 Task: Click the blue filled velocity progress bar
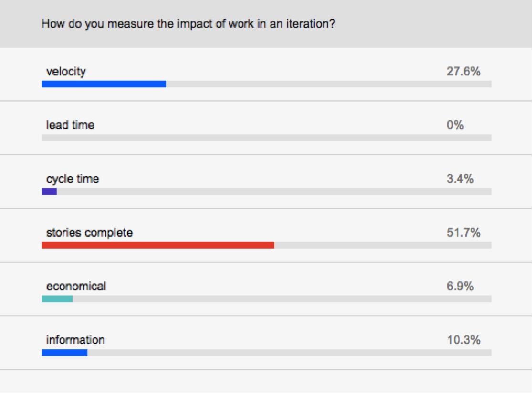[104, 84]
